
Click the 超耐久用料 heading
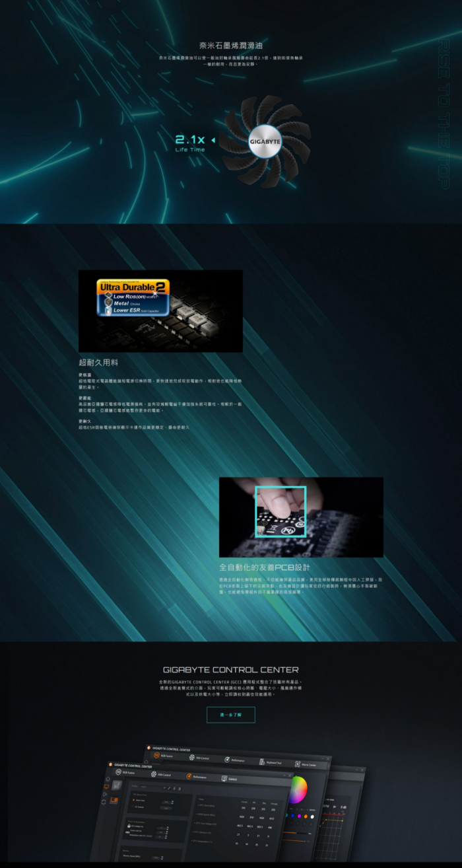pyautogui.click(x=97, y=363)
